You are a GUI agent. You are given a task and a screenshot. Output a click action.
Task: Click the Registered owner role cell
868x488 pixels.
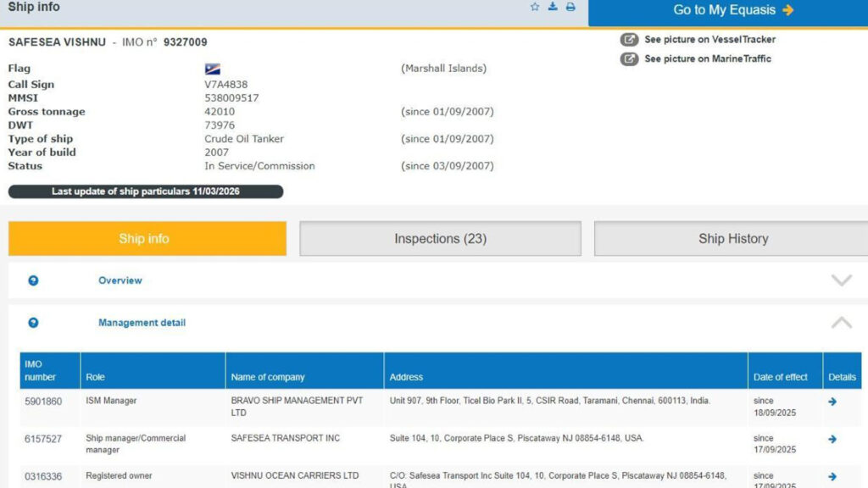119,475
